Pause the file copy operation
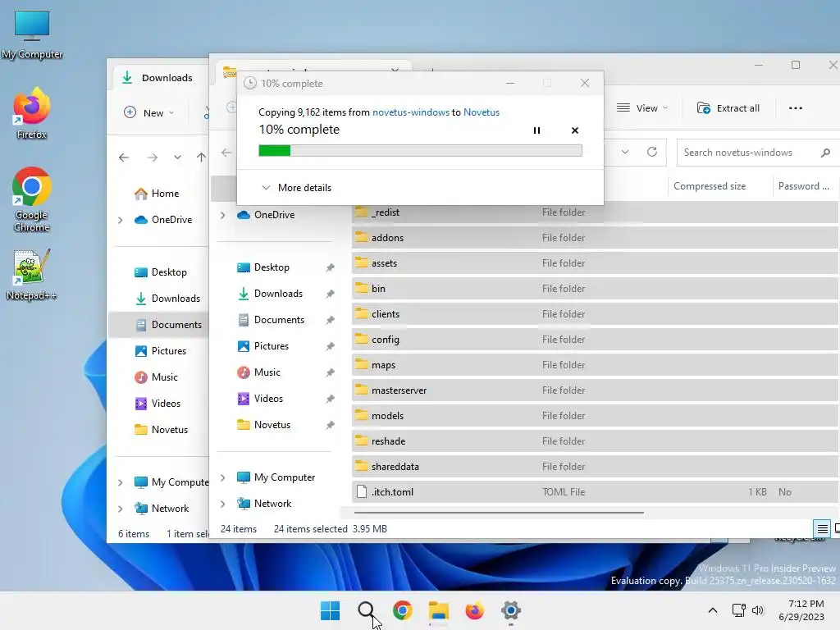840x630 pixels. click(536, 130)
